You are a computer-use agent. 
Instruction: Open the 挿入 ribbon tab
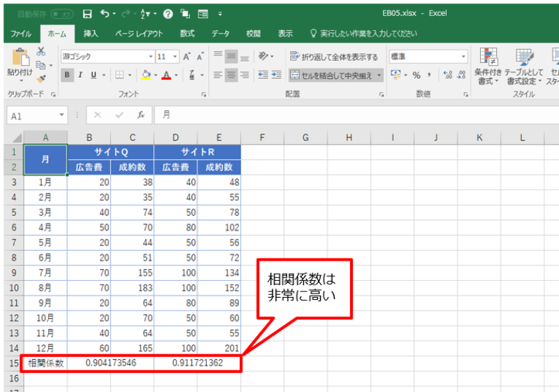[91, 33]
